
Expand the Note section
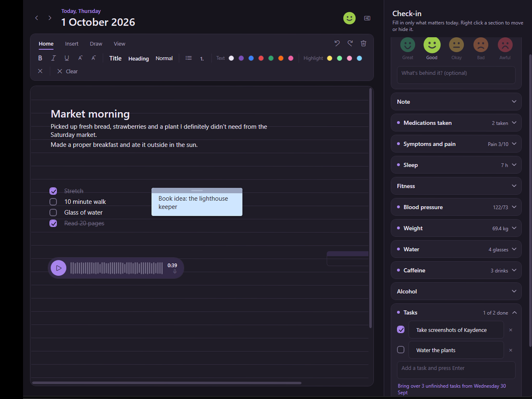[x=456, y=102]
